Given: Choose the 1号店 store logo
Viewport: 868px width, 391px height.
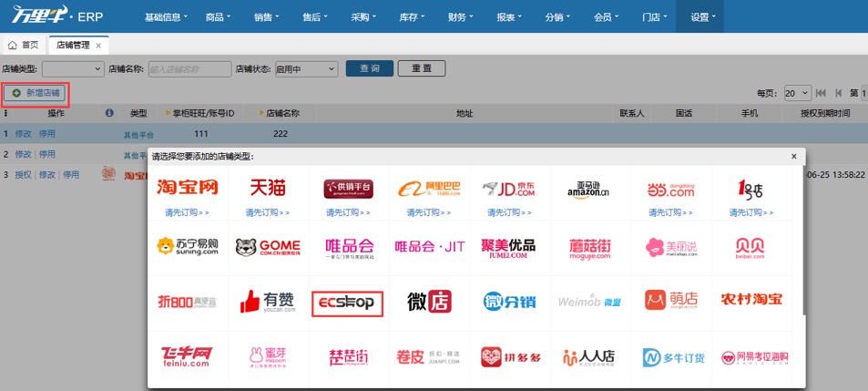Looking at the screenshot, I should [751, 190].
